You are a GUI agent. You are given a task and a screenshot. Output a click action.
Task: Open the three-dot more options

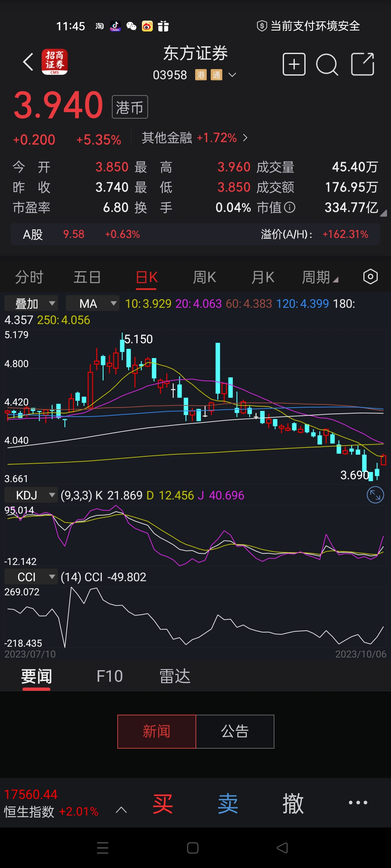coord(358,803)
